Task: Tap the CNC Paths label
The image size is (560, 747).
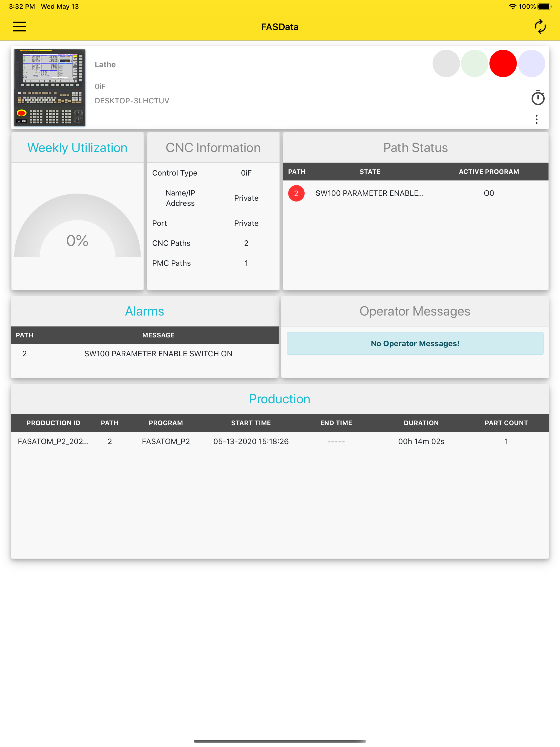Action: (171, 243)
